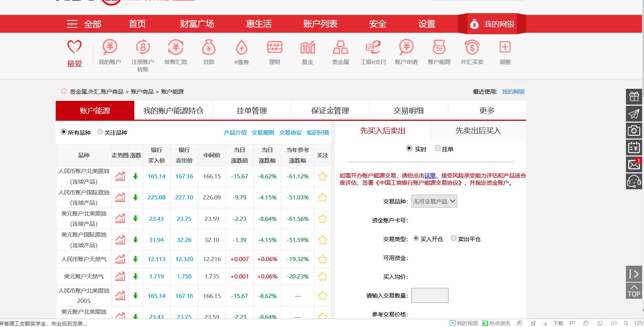The height and width of the screenshot is (327, 644).
Task: Click 12.320 sell price of 人民币账户天然气
Action: coord(184,259)
